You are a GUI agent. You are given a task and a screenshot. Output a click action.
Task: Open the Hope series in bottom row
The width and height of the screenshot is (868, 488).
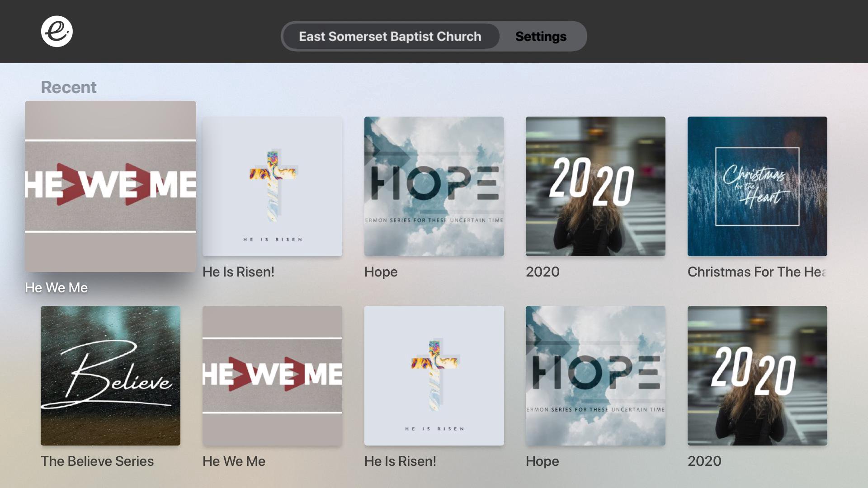pos(595,375)
